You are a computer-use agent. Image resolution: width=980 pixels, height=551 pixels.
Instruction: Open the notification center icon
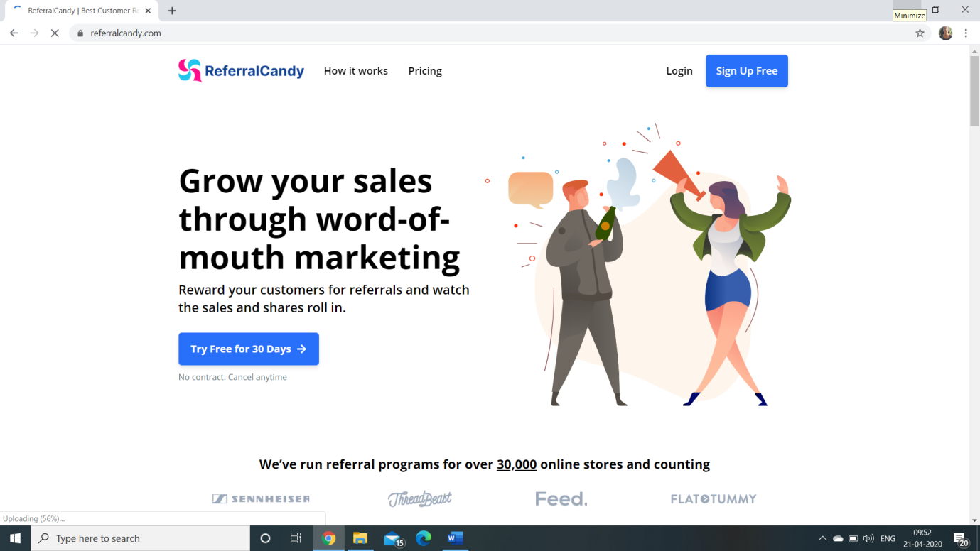coord(960,539)
